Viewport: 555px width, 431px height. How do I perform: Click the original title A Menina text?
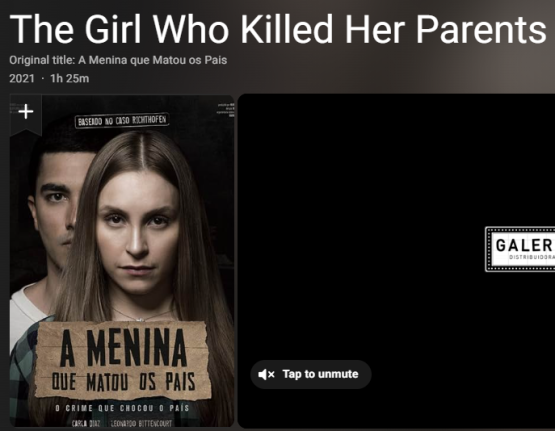point(118,60)
